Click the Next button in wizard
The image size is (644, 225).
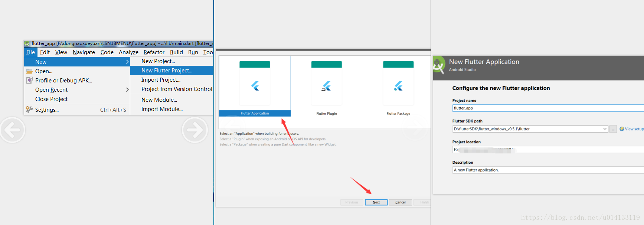pyautogui.click(x=376, y=202)
